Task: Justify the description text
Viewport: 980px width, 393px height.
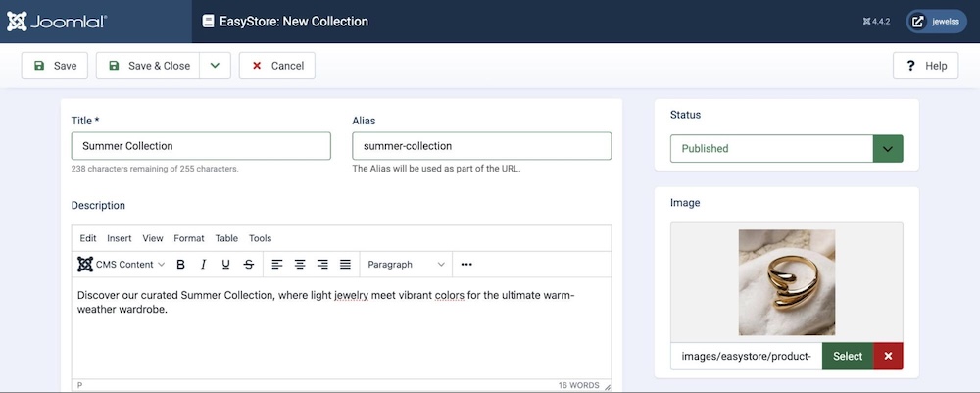Action: pos(345,265)
